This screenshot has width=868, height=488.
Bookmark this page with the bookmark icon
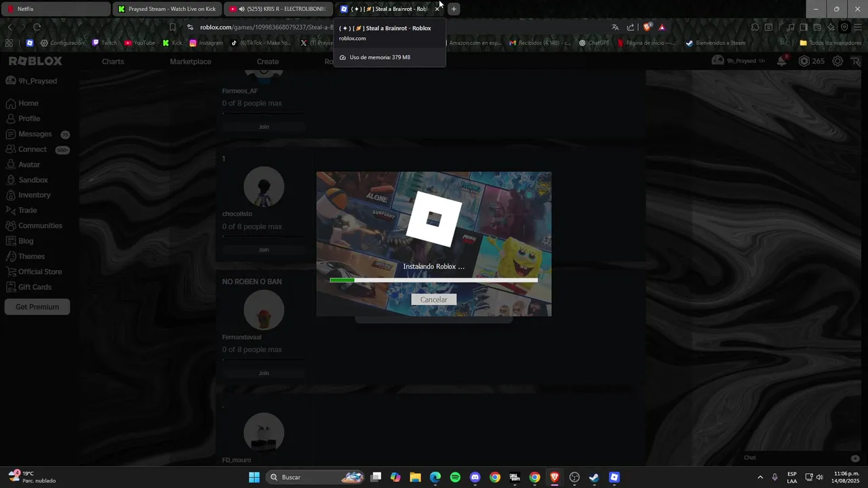coord(172,27)
